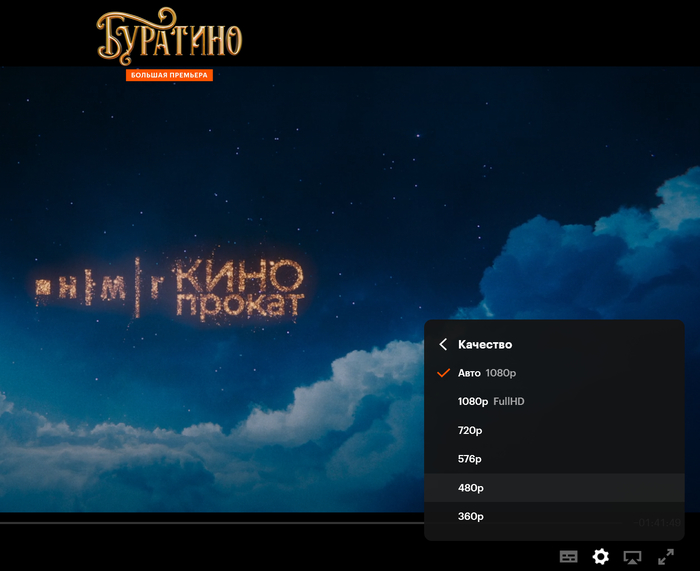Open the subtitles and audio tracks panel
Screen dimensions: 700x571
568,557
